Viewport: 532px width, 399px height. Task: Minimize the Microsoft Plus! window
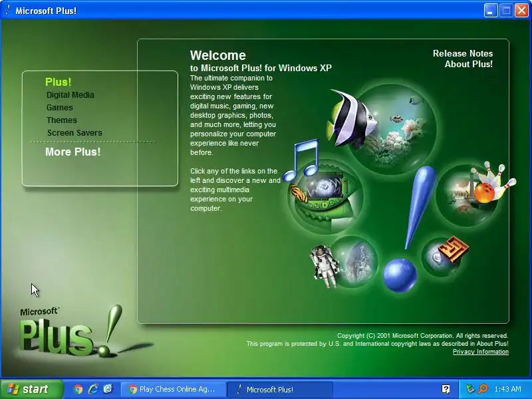click(x=490, y=11)
